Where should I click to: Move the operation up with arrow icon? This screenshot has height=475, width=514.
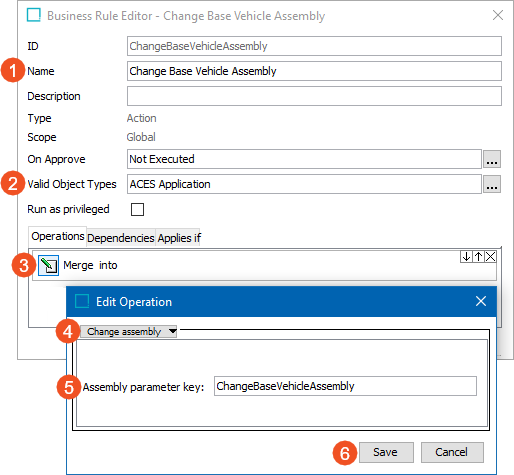[478, 257]
